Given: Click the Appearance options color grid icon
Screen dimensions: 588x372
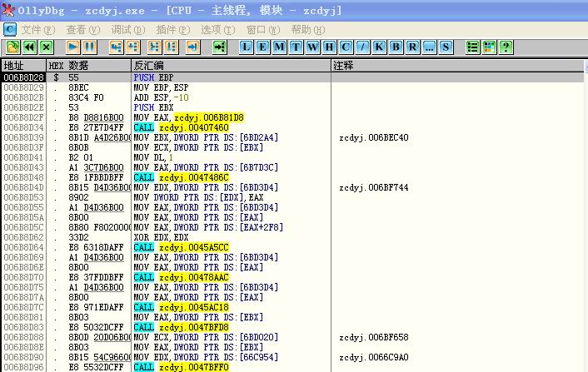Looking at the screenshot, I should [489, 47].
